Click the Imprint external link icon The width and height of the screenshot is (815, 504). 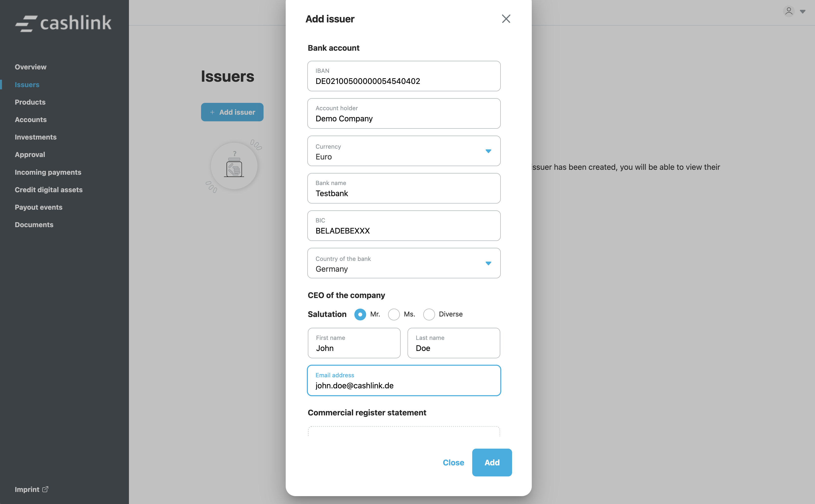pos(45,489)
